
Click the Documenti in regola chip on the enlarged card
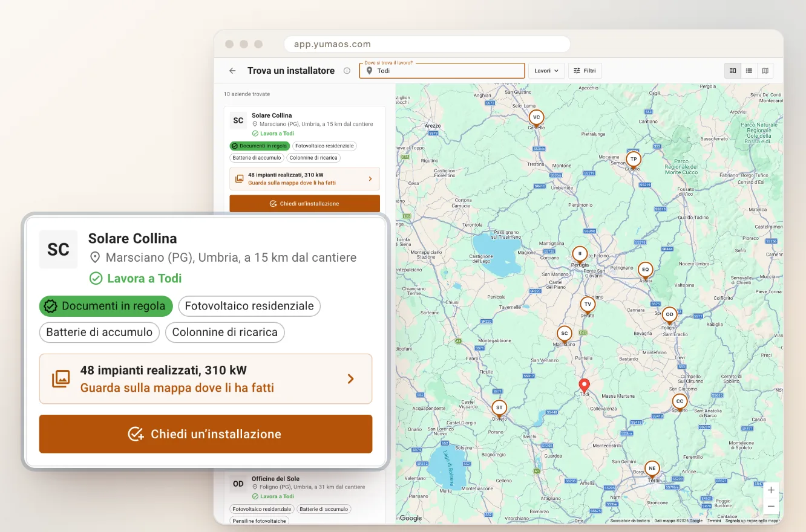coord(106,306)
